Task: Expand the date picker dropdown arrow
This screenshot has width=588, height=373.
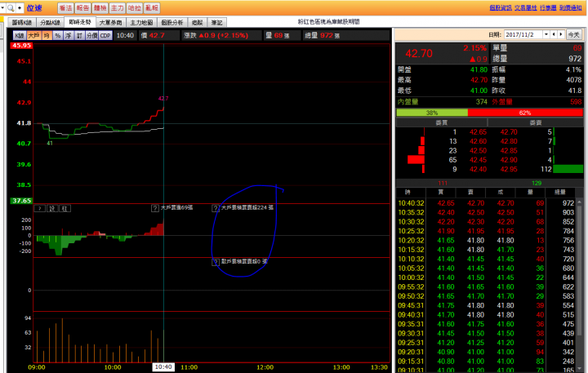Action: click(x=546, y=34)
